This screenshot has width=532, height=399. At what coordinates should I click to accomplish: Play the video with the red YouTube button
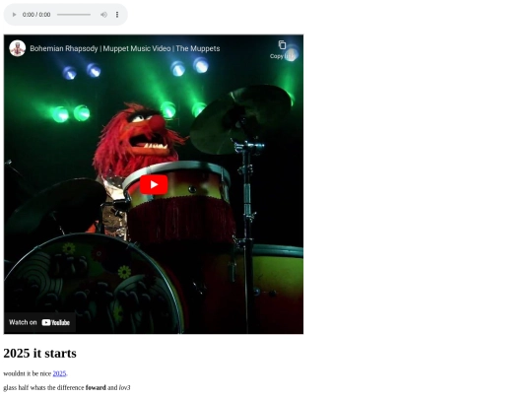tap(154, 184)
